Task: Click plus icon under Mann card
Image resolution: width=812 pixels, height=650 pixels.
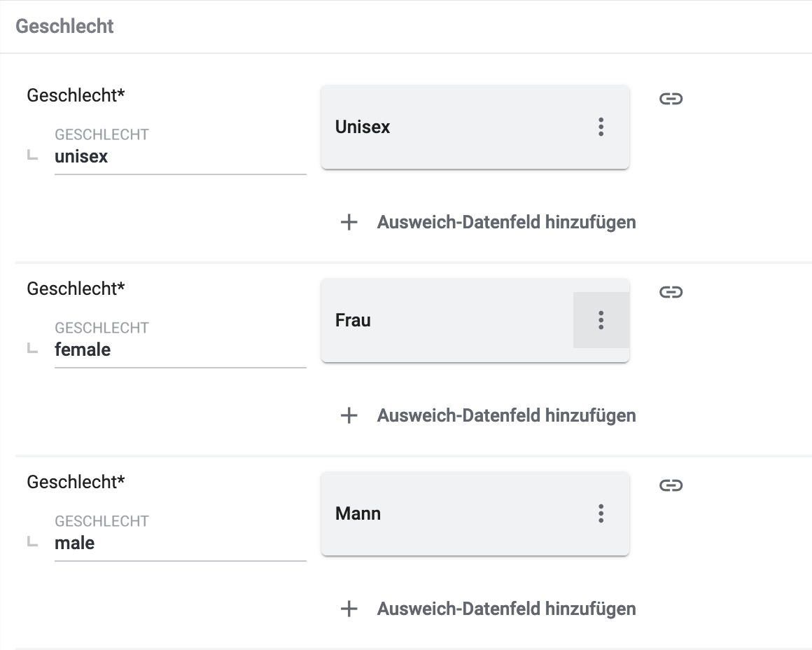Action: (x=349, y=609)
